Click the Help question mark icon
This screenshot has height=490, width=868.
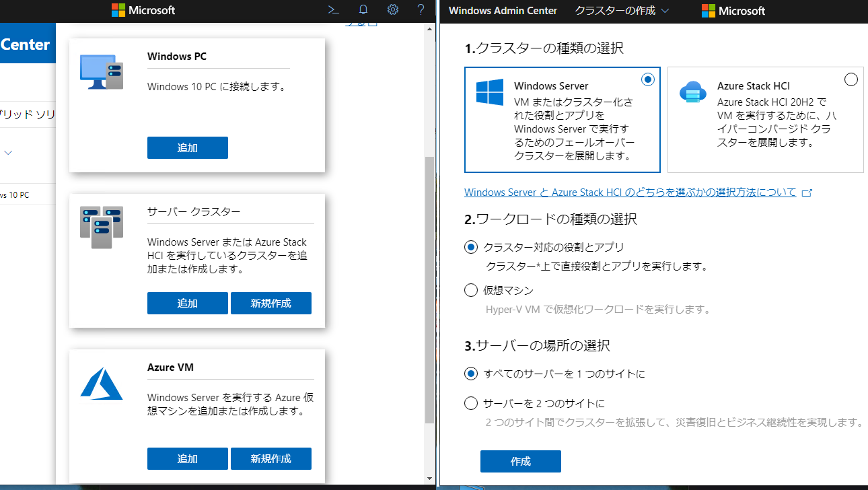tap(420, 9)
